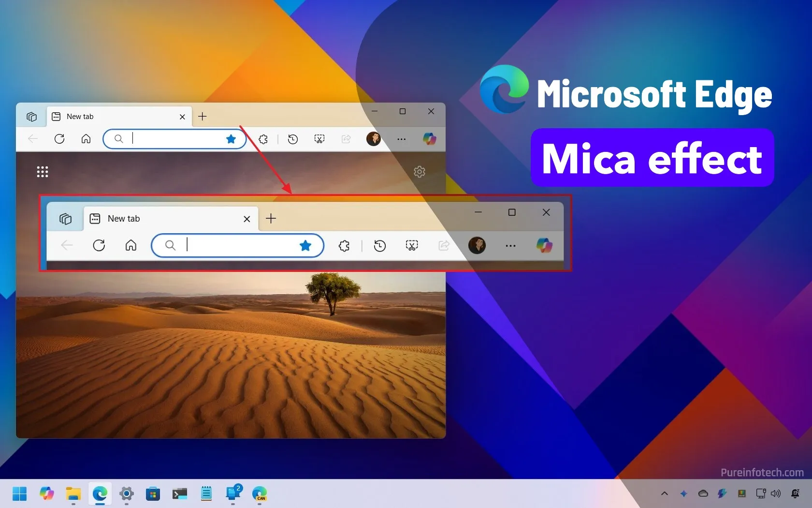Mute system volume from the system tray
The image size is (812, 508).
click(x=776, y=494)
